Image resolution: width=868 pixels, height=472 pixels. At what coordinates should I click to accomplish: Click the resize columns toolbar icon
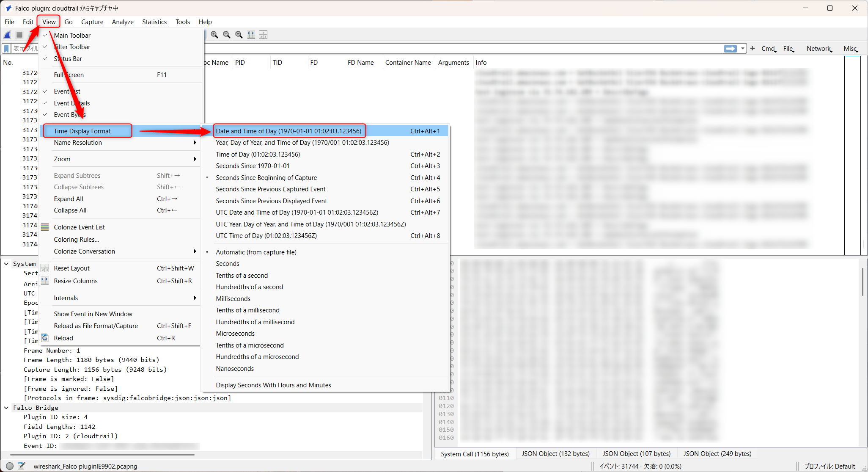(x=251, y=35)
